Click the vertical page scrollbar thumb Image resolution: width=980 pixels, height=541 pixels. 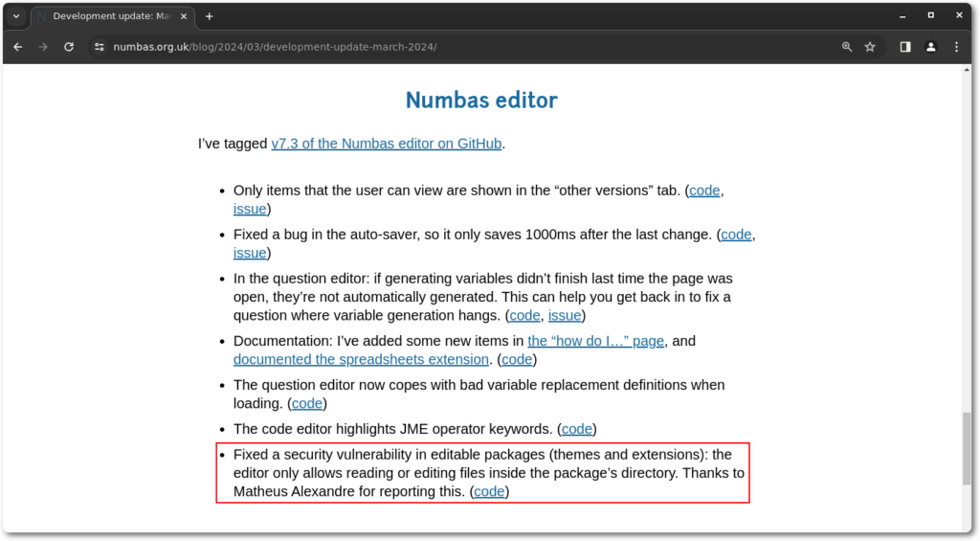point(968,447)
